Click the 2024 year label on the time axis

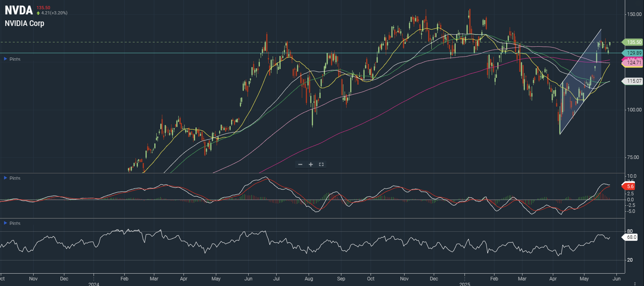[x=94, y=284]
